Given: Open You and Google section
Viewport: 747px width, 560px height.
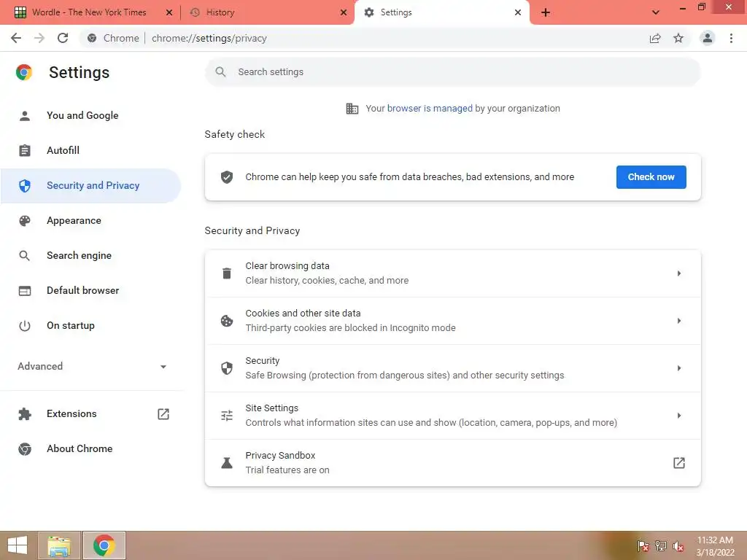Looking at the screenshot, I should [x=90, y=115].
